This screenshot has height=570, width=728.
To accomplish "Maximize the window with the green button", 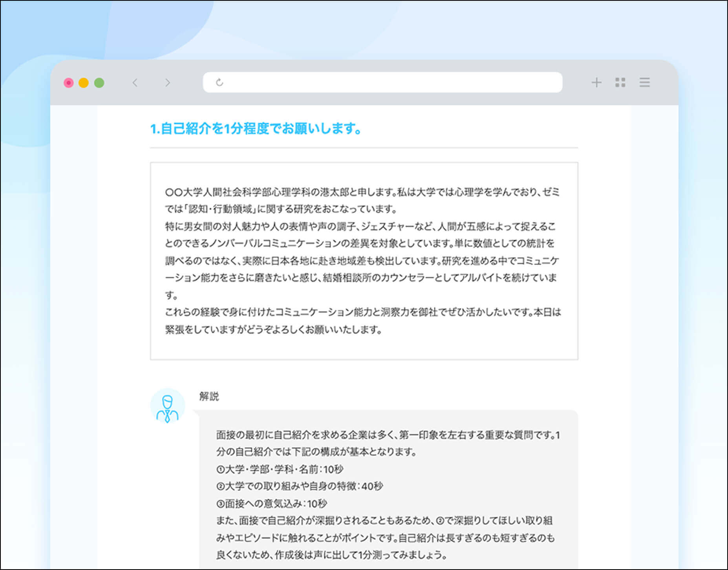I will [99, 83].
